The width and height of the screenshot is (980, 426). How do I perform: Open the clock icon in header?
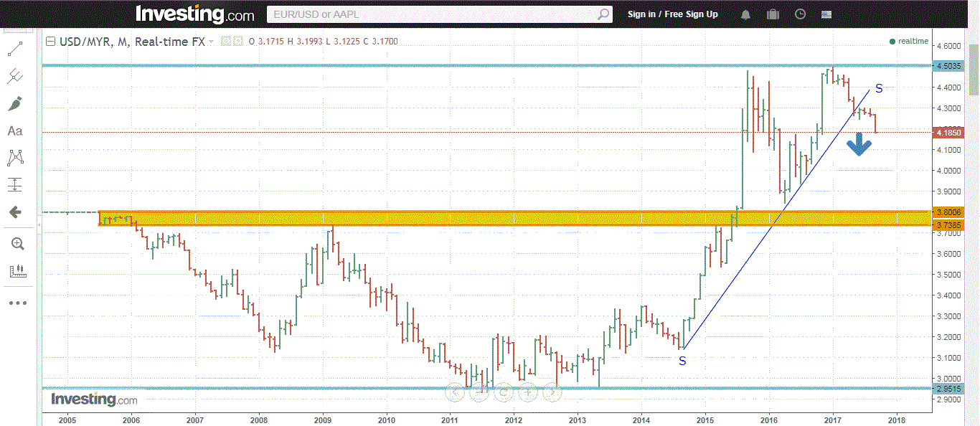(x=800, y=14)
